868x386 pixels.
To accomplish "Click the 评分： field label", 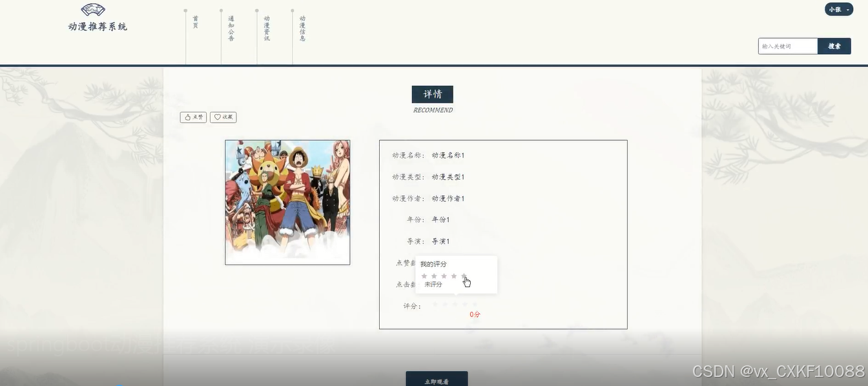I will point(413,306).
